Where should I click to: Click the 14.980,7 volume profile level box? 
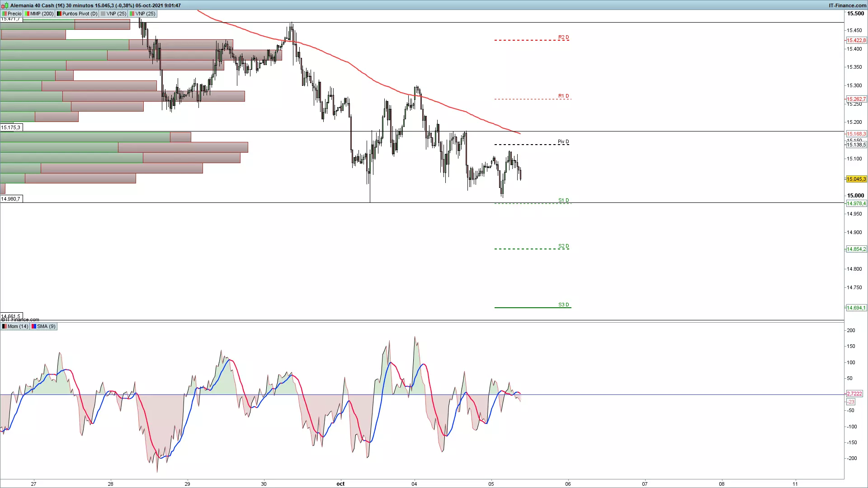point(11,199)
